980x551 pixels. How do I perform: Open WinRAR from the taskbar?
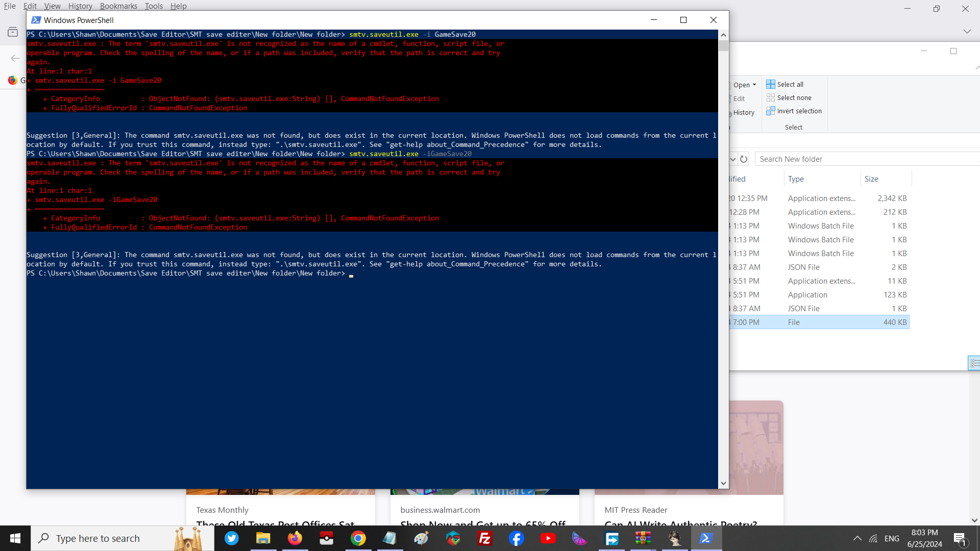click(x=643, y=538)
